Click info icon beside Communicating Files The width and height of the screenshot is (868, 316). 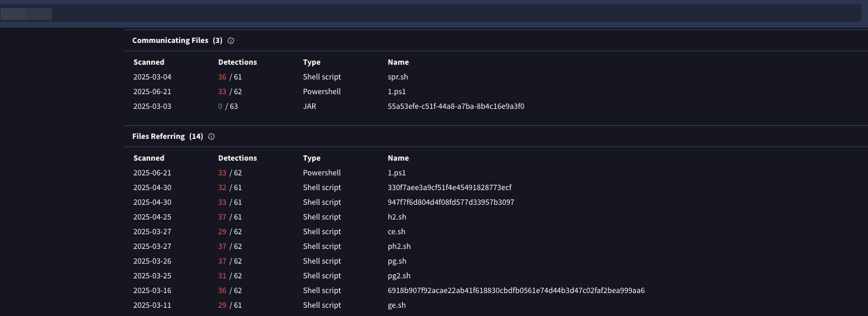231,41
